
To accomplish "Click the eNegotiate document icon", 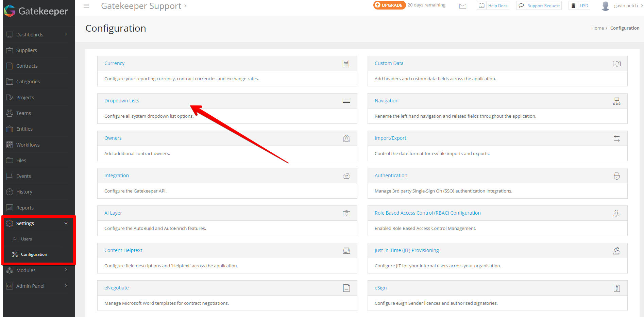I will click(346, 288).
